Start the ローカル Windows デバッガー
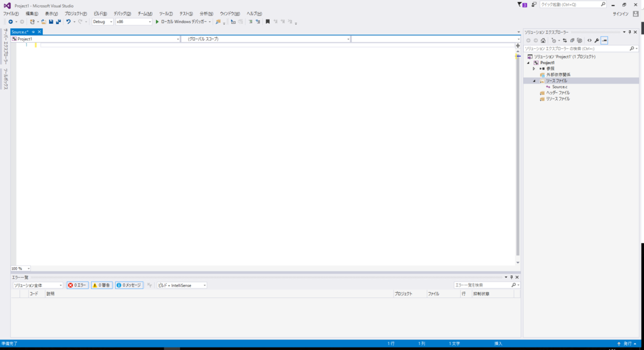 181,22
